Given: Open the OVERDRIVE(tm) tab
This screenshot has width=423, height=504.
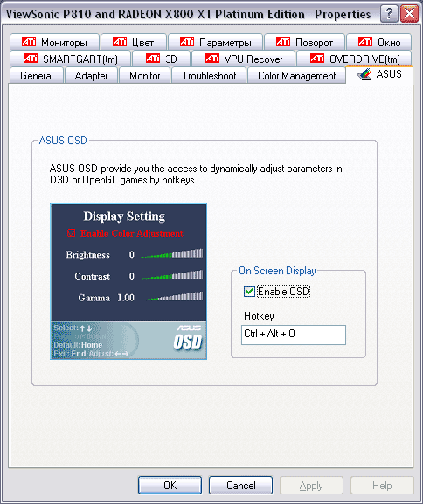Looking at the screenshot, I should tap(354, 59).
